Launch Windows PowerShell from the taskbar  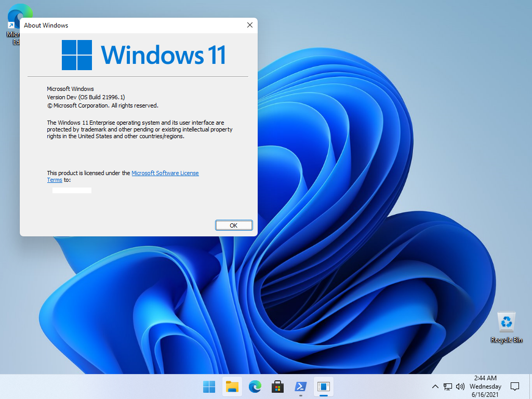tap(300, 387)
